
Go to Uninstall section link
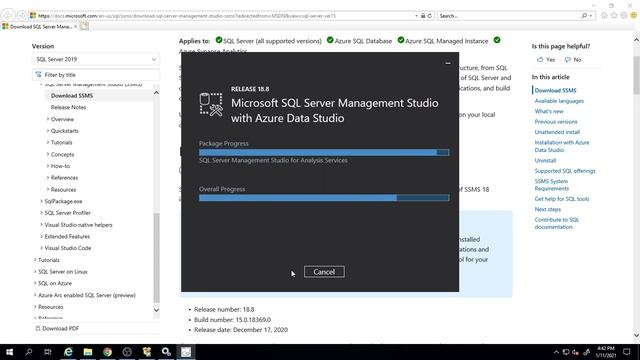point(545,160)
